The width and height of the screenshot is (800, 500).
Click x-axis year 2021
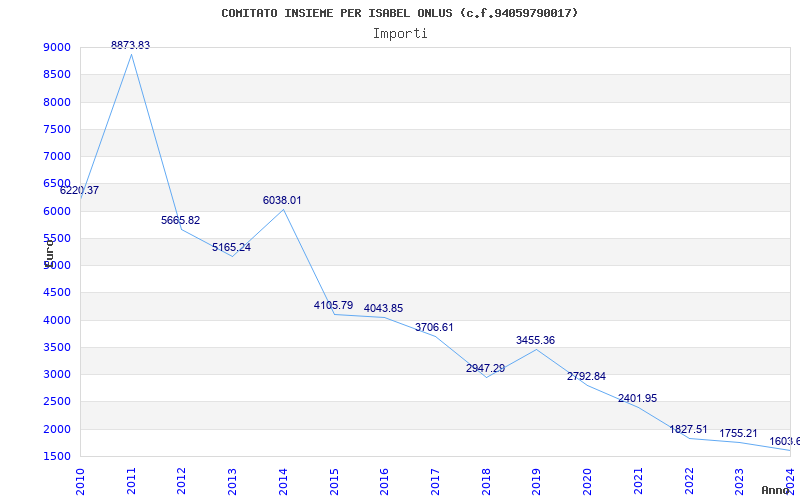coord(638,481)
